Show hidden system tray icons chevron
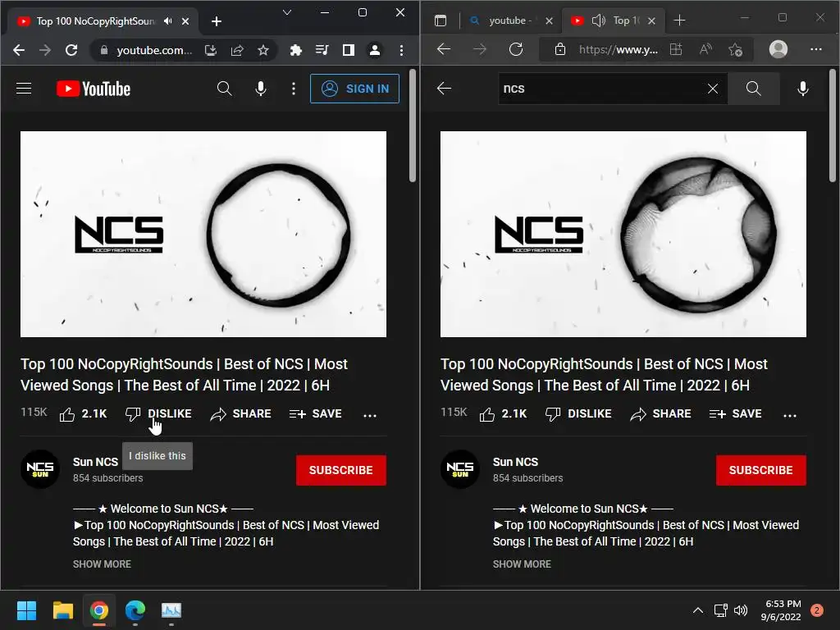 point(697,610)
